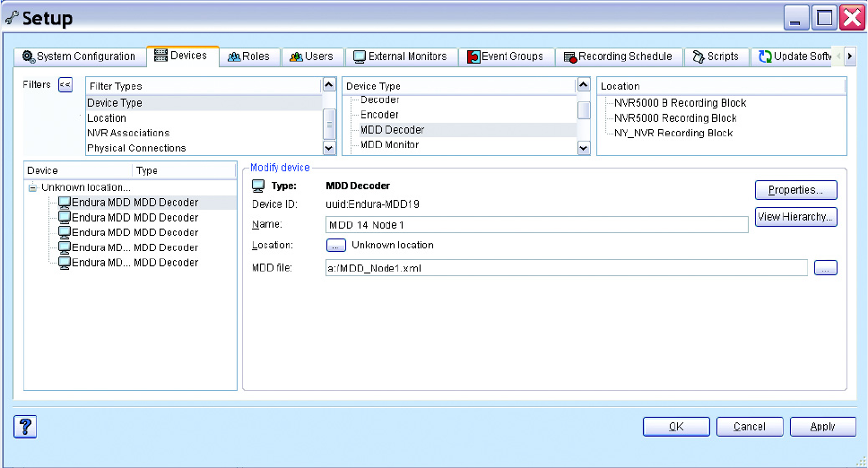Open the System Configuration tab

click(x=79, y=56)
